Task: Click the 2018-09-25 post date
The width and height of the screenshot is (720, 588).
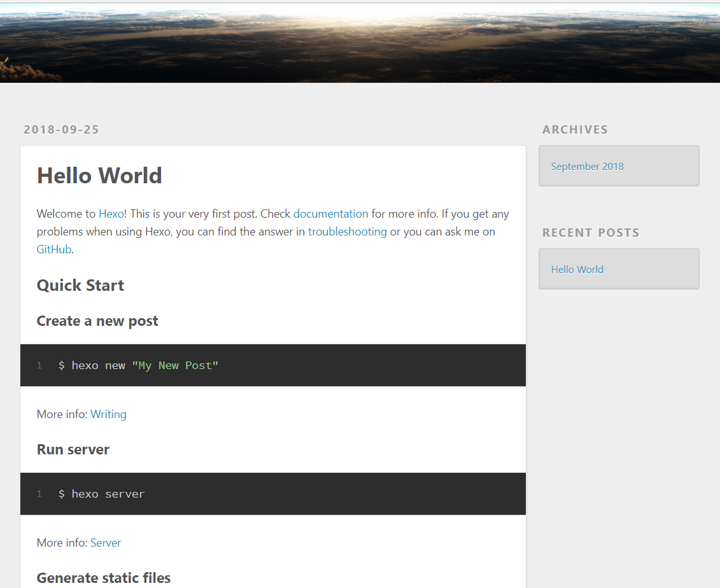Action: click(x=62, y=129)
